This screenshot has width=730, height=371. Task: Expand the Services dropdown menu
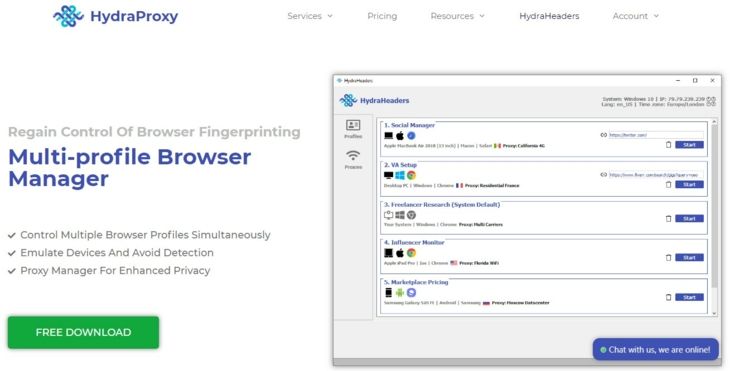point(310,16)
